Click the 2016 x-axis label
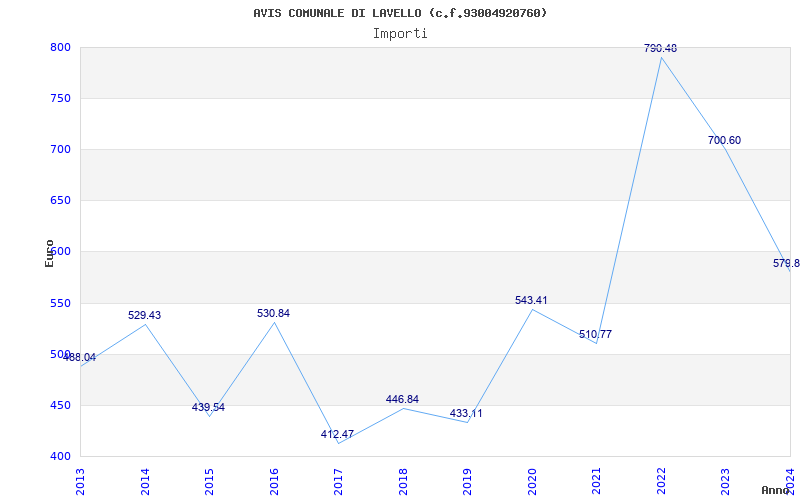This screenshot has height=500, width=800. (x=274, y=482)
